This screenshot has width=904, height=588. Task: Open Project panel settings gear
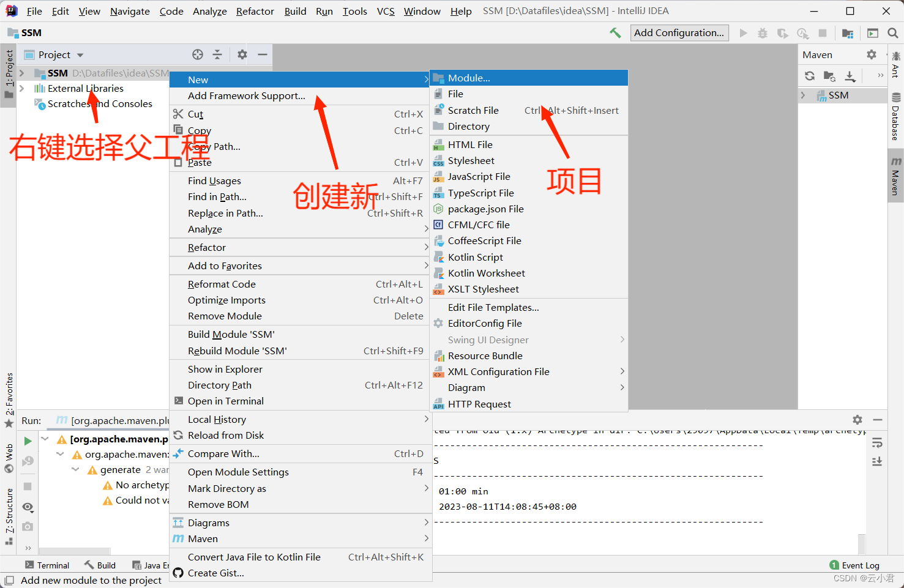(x=242, y=54)
